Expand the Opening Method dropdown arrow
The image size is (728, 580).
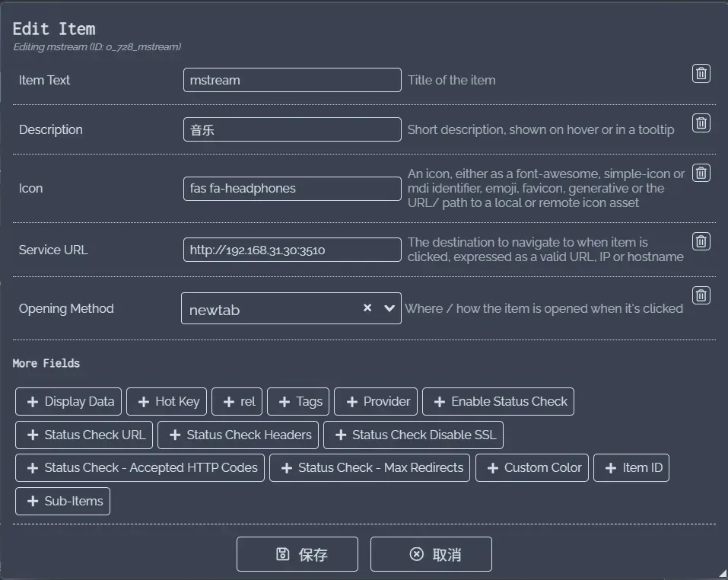coord(389,308)
